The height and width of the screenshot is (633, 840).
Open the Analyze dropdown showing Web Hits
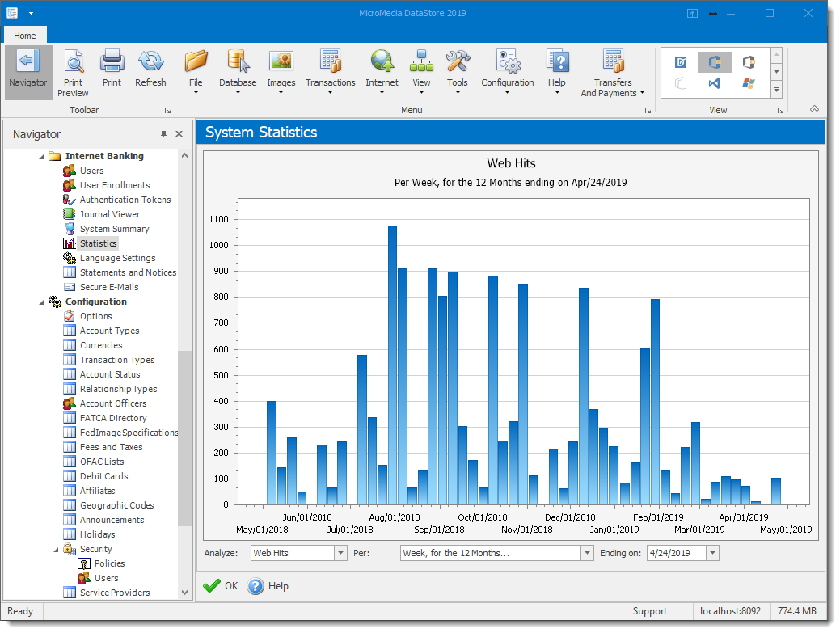(x=340, y=553)
